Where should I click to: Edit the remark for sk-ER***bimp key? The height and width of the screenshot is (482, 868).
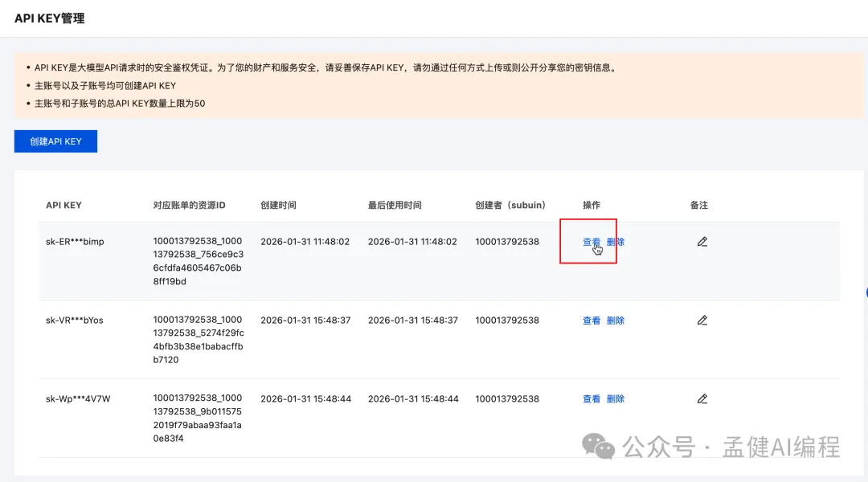click(702, 242)
